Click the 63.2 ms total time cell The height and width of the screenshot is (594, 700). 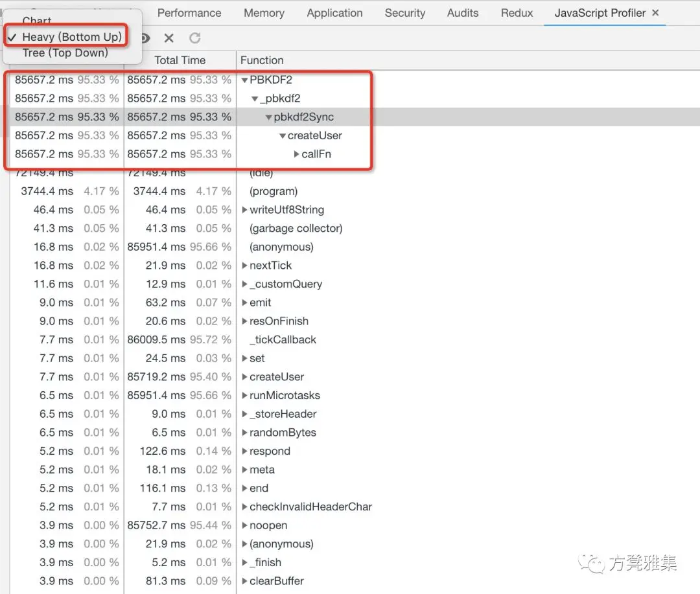pos(165,303)
